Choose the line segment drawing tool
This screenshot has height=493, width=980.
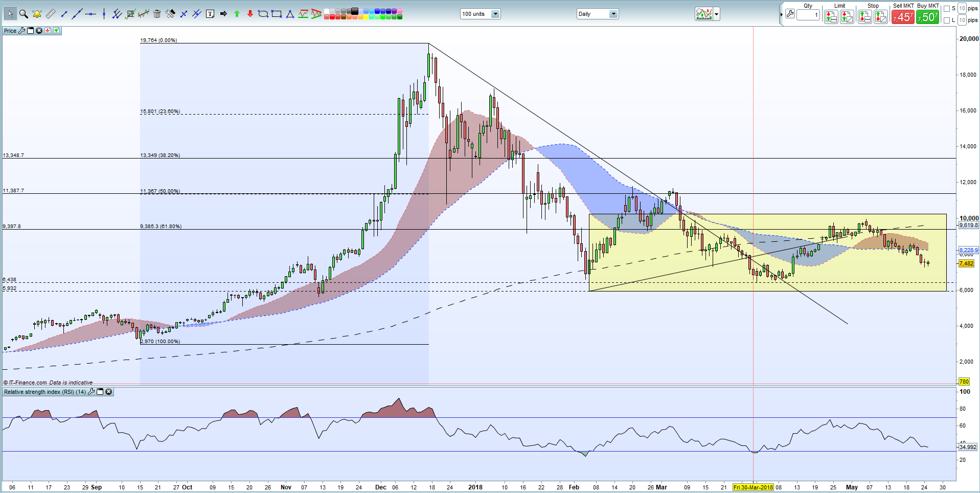[64, 14]
